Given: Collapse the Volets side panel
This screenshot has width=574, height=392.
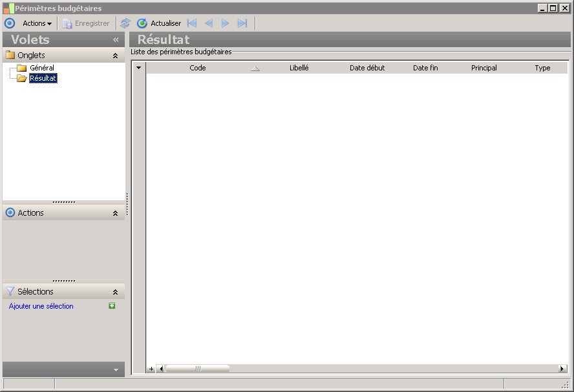Looking at the screenshot, I should tap(116, 40).
